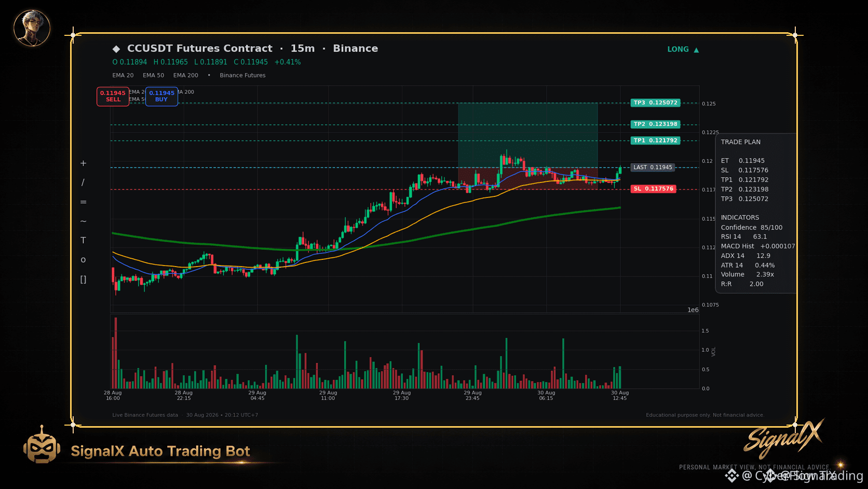Select the trend line slash tool
Image resolution: width=868 pixels, height=489 pixels.
pos(83,182)
